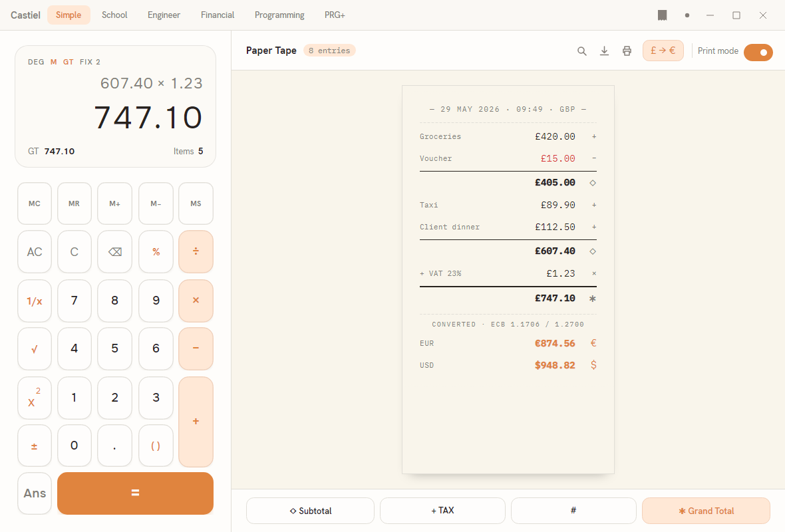Screen dimensions: 785x532
Task: Select the Programming mode tab
Action: click(x=279, y=15)
